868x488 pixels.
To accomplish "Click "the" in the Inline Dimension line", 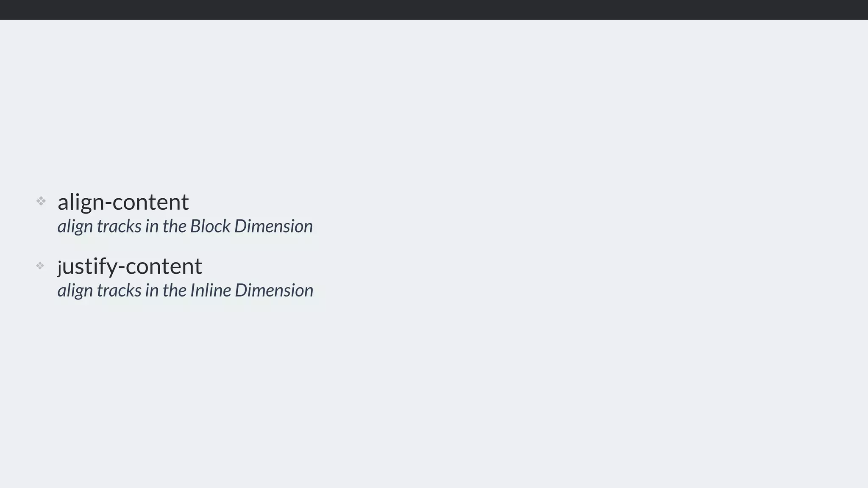I will tap(174, 291).
